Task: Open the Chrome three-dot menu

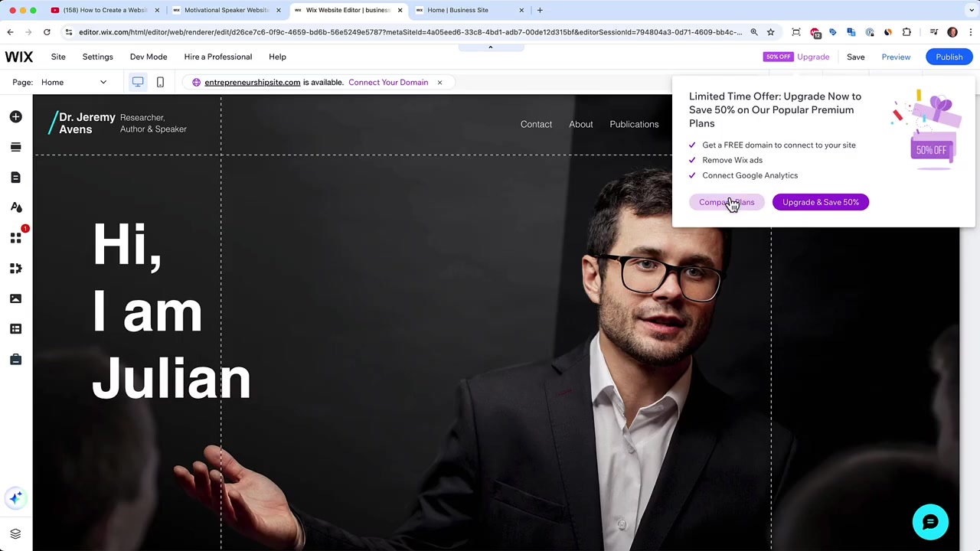Action: point(970,32)
